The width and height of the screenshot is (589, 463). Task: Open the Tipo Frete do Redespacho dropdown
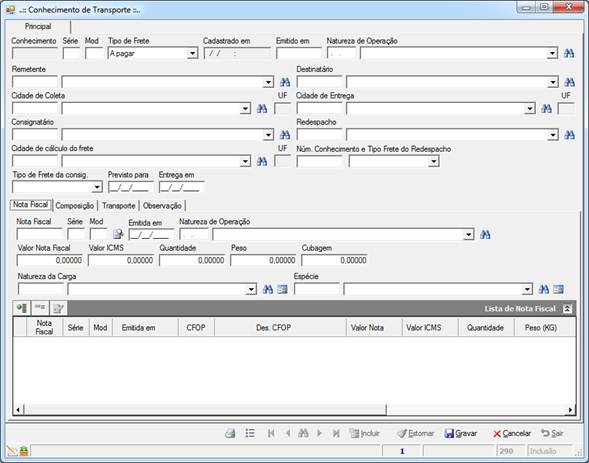pyautogui.click(x=433, y=161)
